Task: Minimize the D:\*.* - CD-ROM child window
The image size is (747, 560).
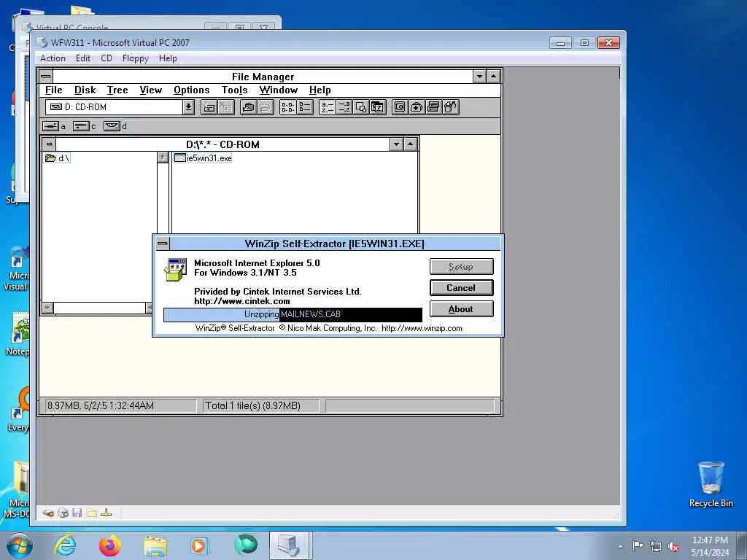Action: (396, 144)
